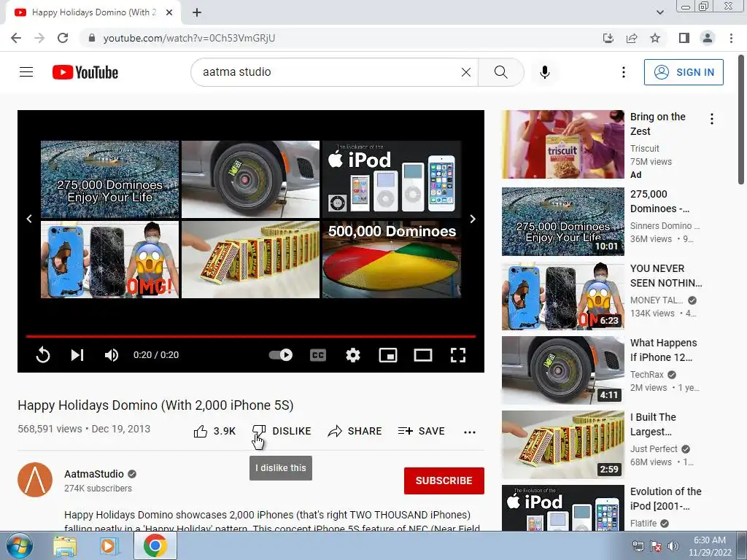Click the SHARE button
This screenshot has height=560, width=747.
pos(355,431)
